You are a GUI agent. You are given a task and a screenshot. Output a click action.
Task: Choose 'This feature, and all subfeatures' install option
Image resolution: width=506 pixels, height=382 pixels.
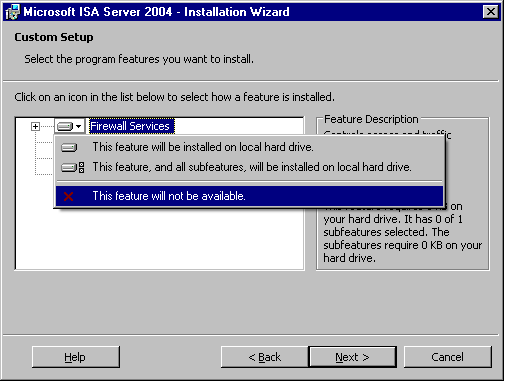coord(249,167)
